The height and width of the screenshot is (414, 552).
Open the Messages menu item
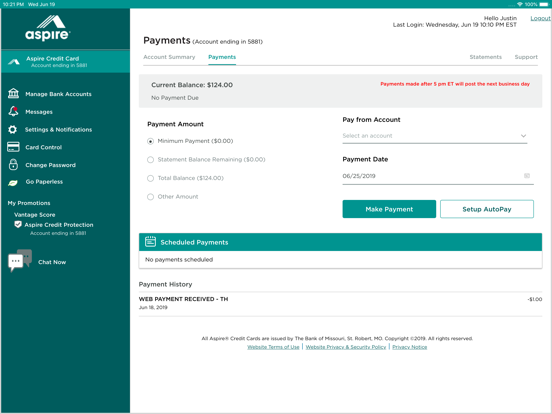[x=39, y=112]
